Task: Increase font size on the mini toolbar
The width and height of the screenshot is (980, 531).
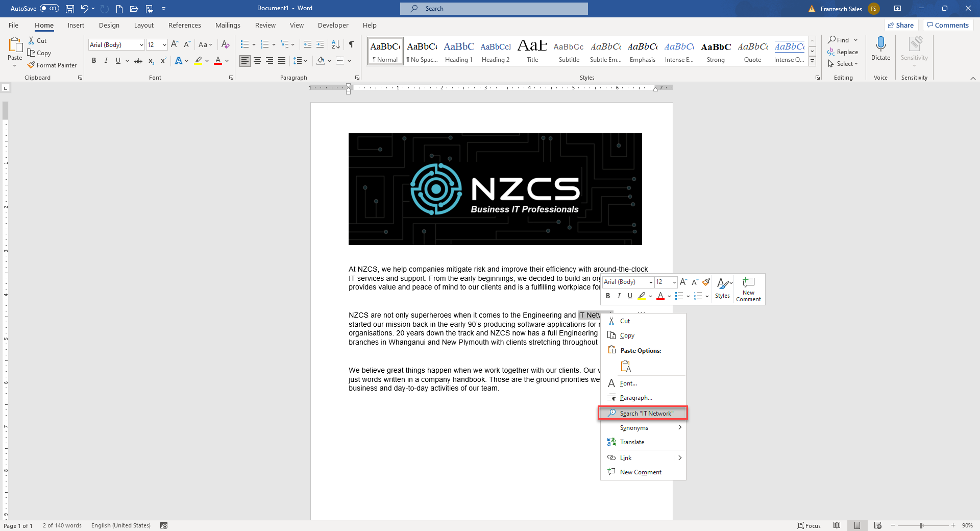Action: 683,282
